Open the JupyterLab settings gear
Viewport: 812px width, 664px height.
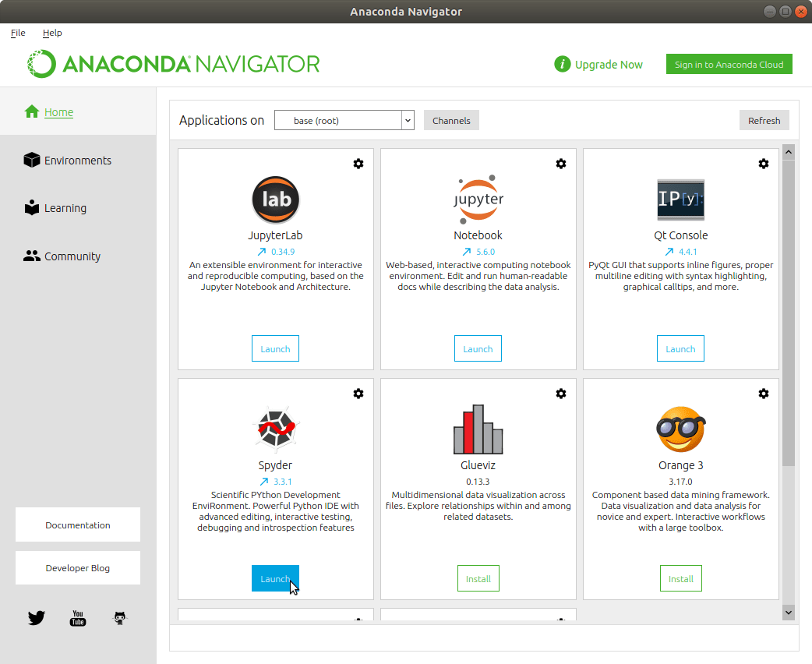coord(358,164)
